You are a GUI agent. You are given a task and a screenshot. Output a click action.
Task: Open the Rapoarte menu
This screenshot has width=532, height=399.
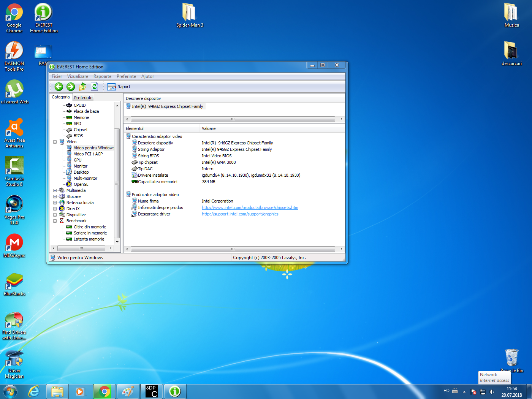102,76
